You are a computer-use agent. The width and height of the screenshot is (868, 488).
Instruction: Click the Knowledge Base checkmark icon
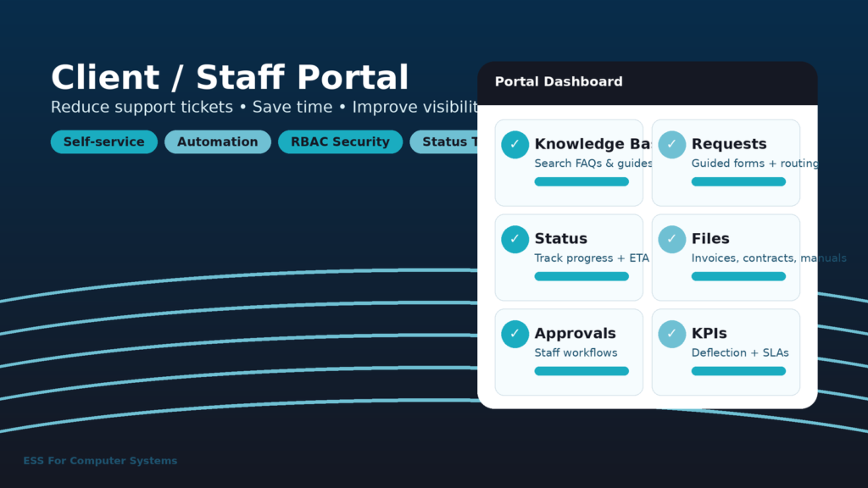pyautogui.click(x=515, y=145)
